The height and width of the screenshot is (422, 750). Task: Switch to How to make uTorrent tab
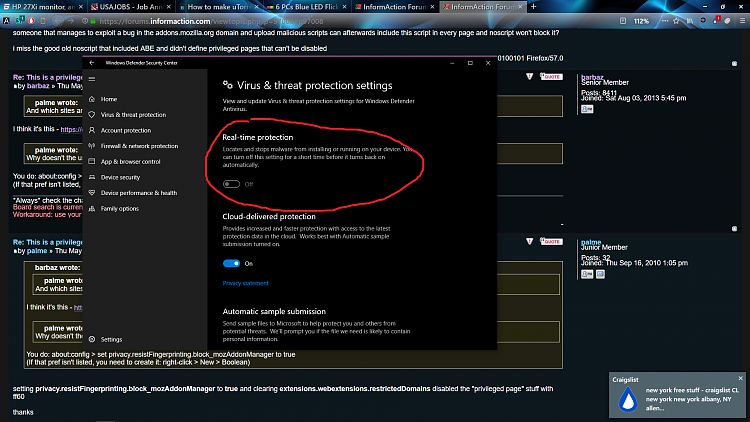point(218,7)
